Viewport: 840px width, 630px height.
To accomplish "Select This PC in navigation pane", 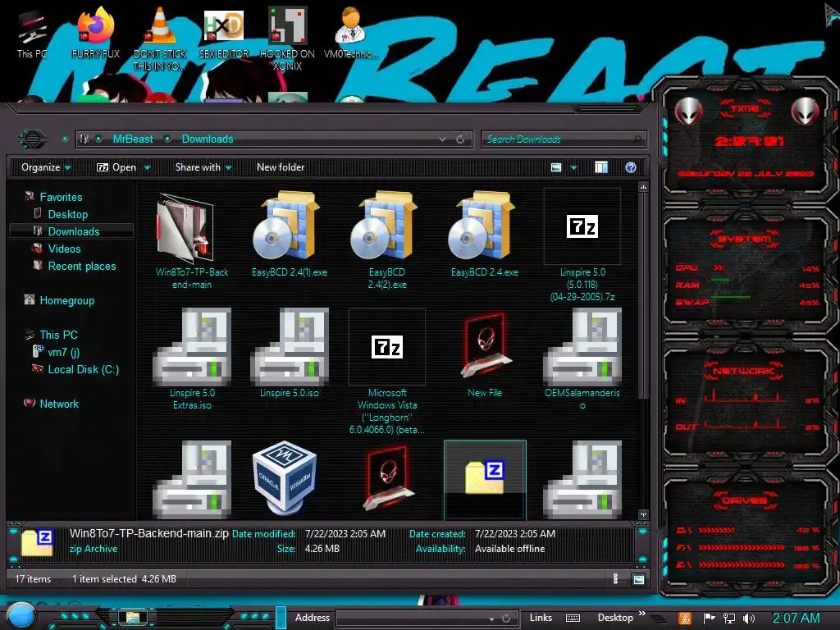I will click(x=58, y=335).
